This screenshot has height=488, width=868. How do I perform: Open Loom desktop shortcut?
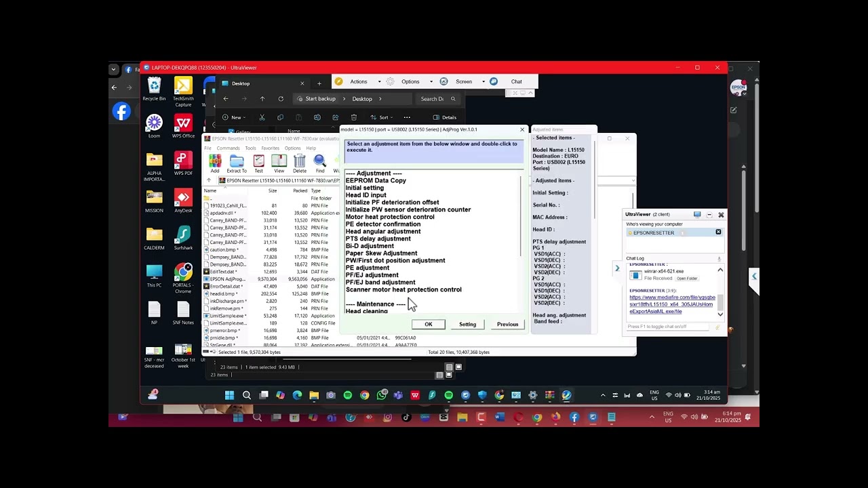155,127
